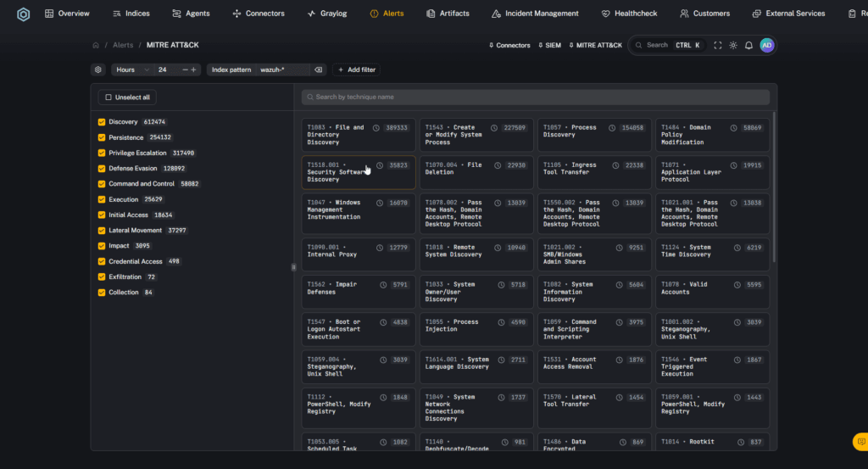Focus the Search by technique name field
Viewport: 868px width, 469px height.
pyautogui.click(x=536, y=98)
